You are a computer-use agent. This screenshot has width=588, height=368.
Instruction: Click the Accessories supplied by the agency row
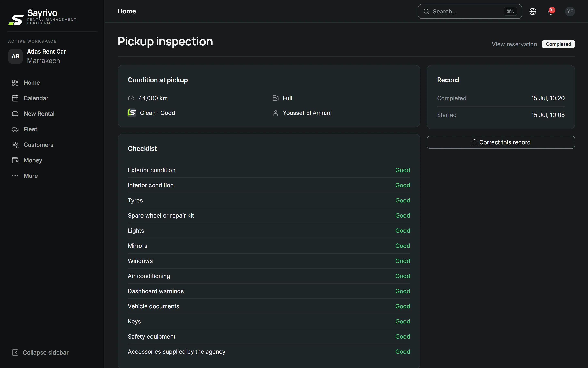click(x=269, y=352)
